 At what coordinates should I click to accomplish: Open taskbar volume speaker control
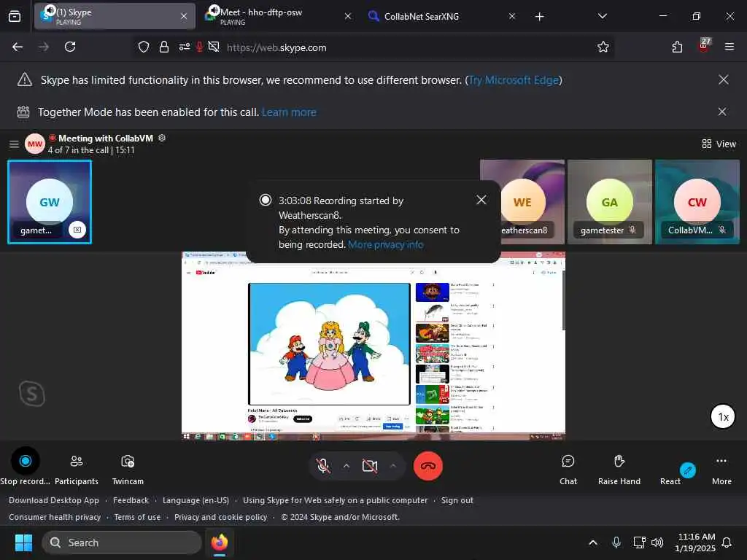657,542
